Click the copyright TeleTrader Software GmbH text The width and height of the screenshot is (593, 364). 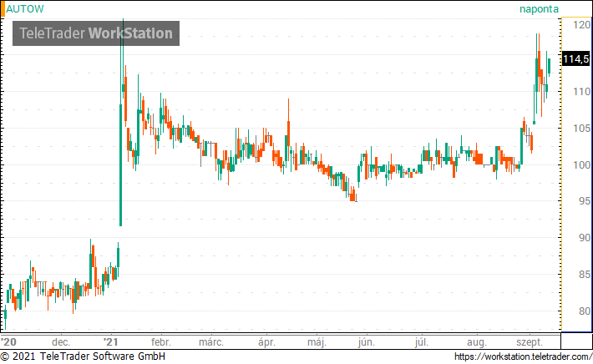click(83, 356)
